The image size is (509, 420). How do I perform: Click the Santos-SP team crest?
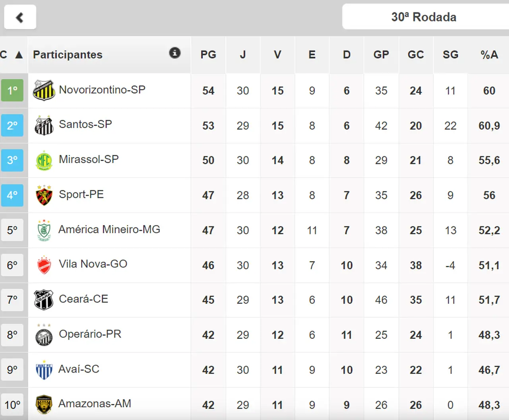click(x=44, y=126)
